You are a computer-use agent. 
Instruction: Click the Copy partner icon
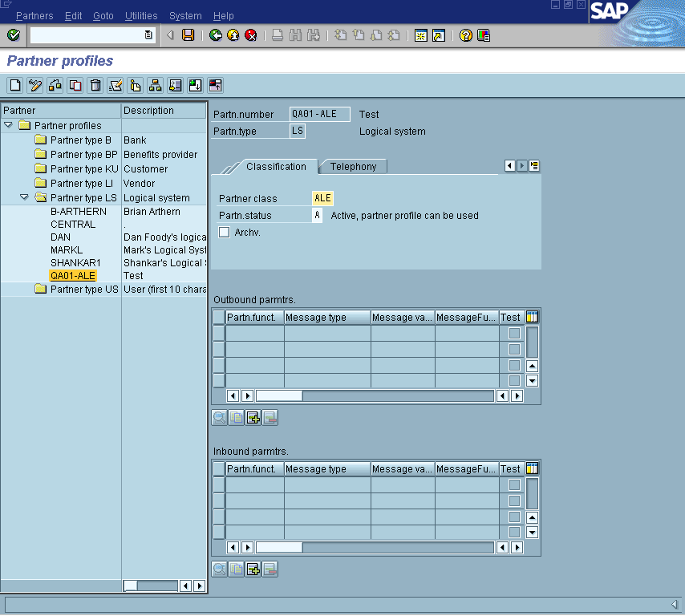tap(75, 85)
